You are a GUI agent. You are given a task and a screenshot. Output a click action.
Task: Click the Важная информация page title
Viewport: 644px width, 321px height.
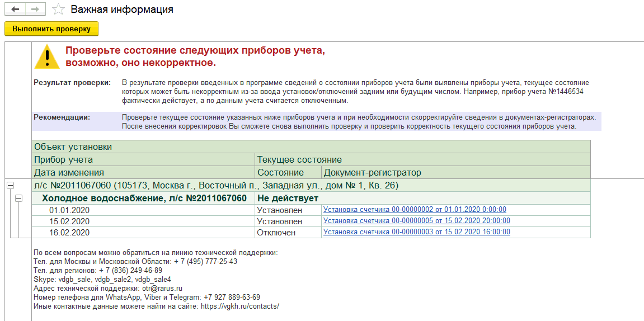(122, 10)
